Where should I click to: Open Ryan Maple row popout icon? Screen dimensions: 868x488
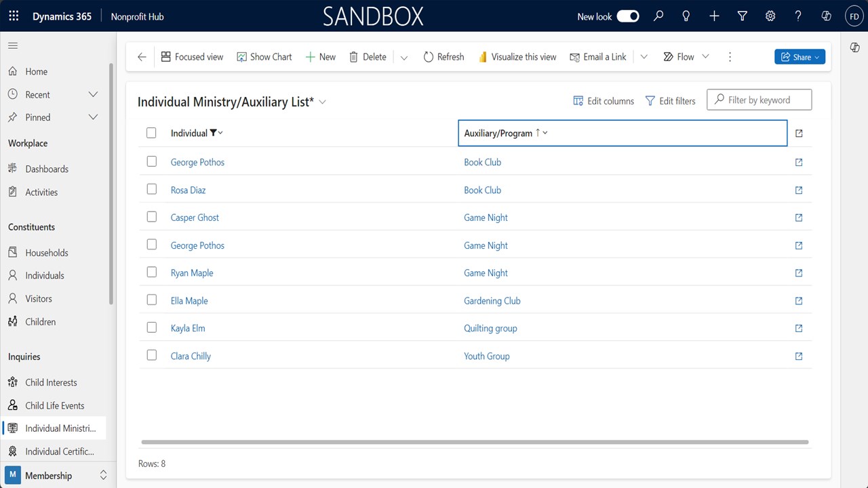799,273
